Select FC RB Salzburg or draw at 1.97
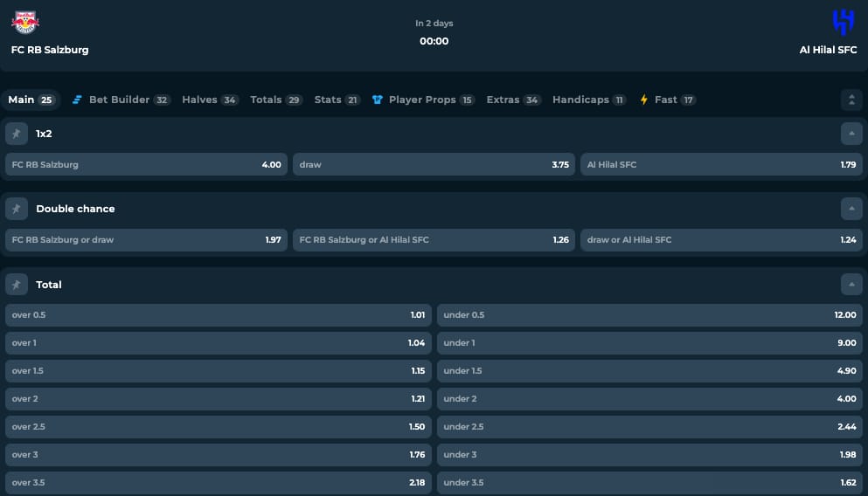 click(x=146, y=240)
